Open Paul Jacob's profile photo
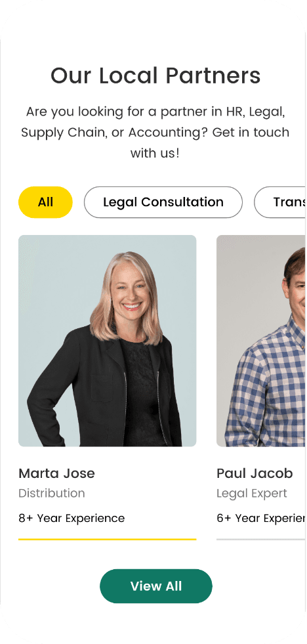The width and height of the screenshot is (307, 644). pyautogui.click(x=261, y=341)
